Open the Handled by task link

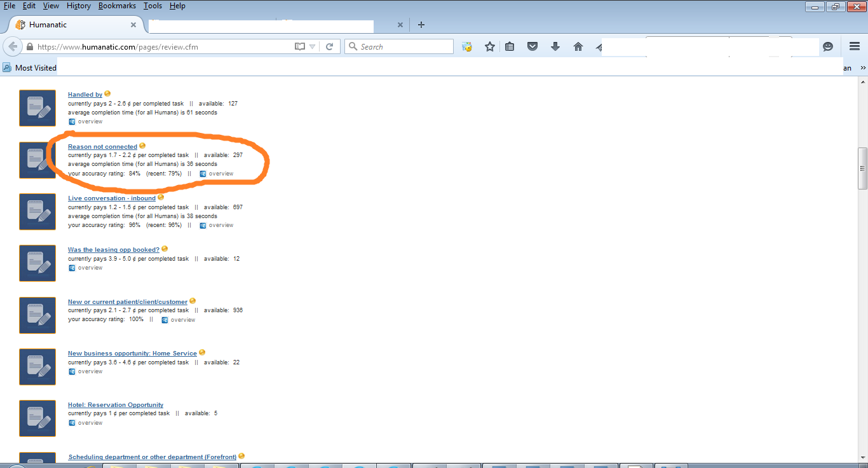(x=85, y=95)
